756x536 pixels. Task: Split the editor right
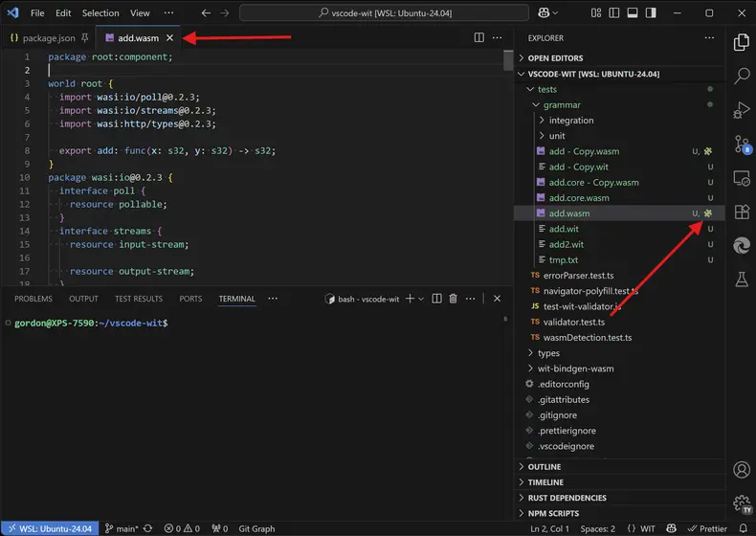point(479,37)
